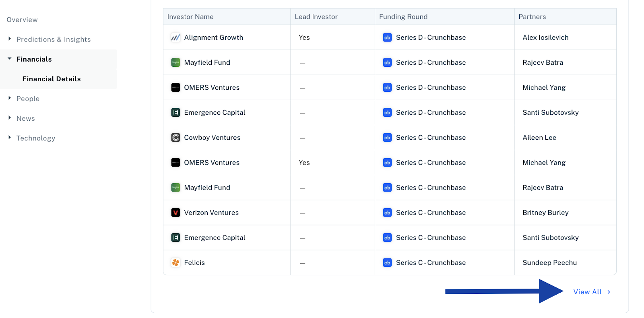Screen dimensions: 644x318
Task: Open Alignment Growth investor link
Action: [214, 37]
